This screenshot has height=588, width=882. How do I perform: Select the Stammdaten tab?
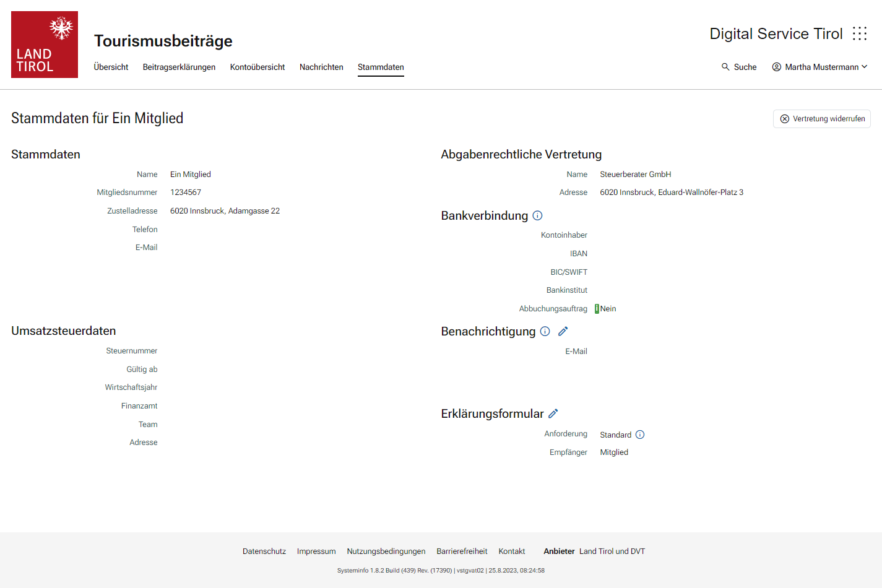(381, 67)
